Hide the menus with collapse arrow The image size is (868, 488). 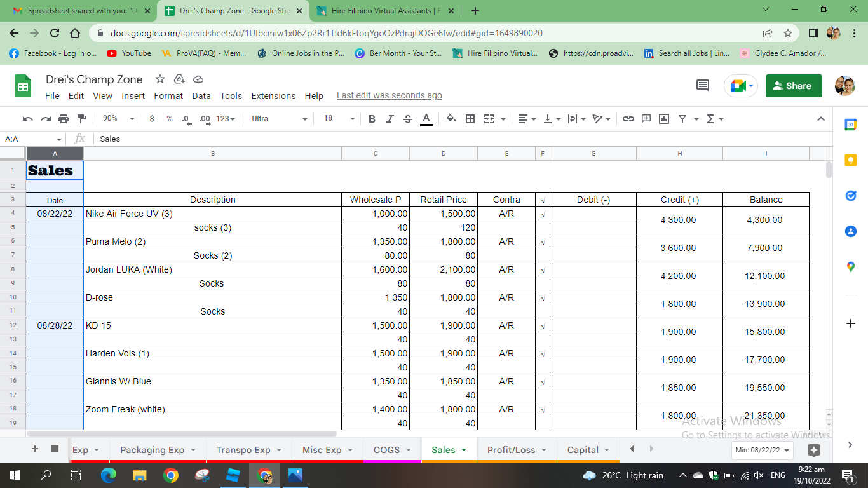820,119
